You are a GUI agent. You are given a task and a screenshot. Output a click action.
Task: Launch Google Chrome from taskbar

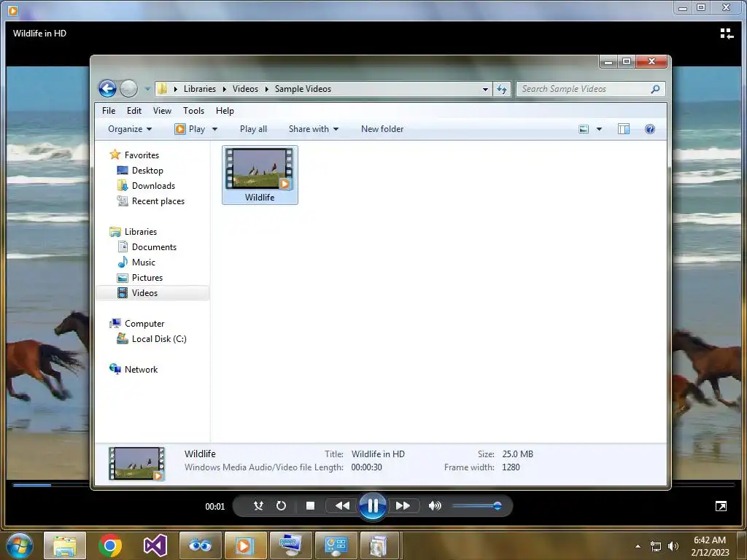pyautogui.click(x=110, y=545)
